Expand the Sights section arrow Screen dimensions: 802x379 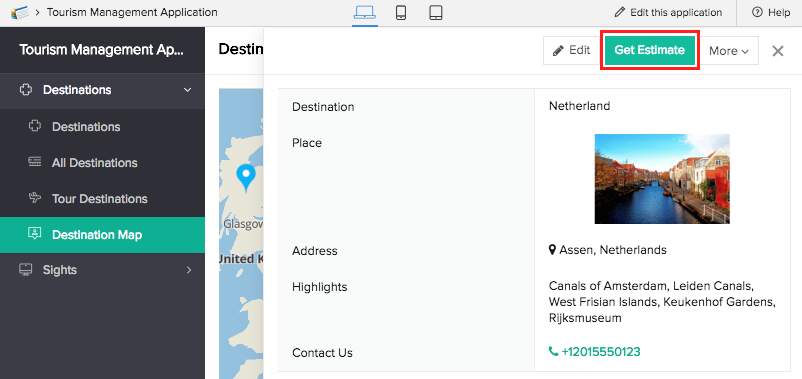[x=189, y=270]
